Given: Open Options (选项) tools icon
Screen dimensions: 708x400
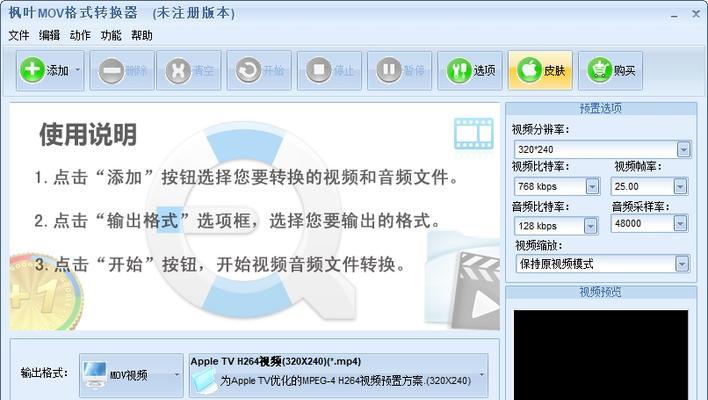Looking at the screenshot, I should pos(459,70).
